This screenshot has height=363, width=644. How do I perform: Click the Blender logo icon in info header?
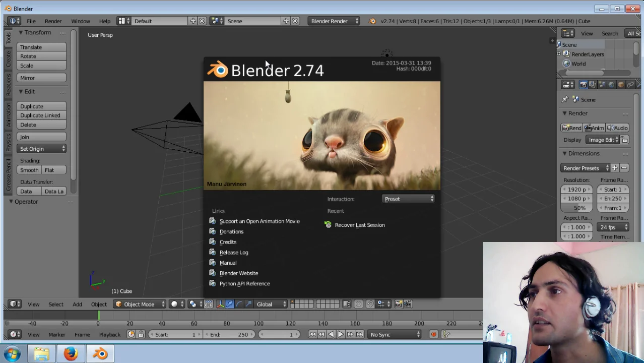click(x=372, y=21)
